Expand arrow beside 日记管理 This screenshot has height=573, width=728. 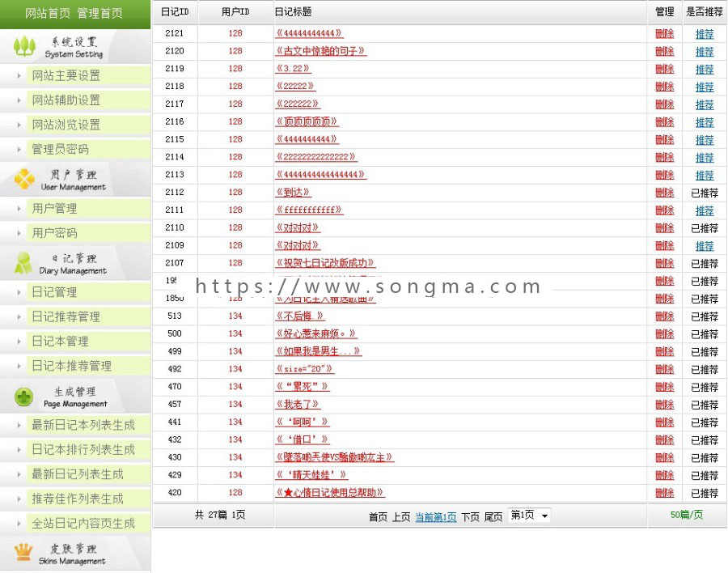coord(19,292)
